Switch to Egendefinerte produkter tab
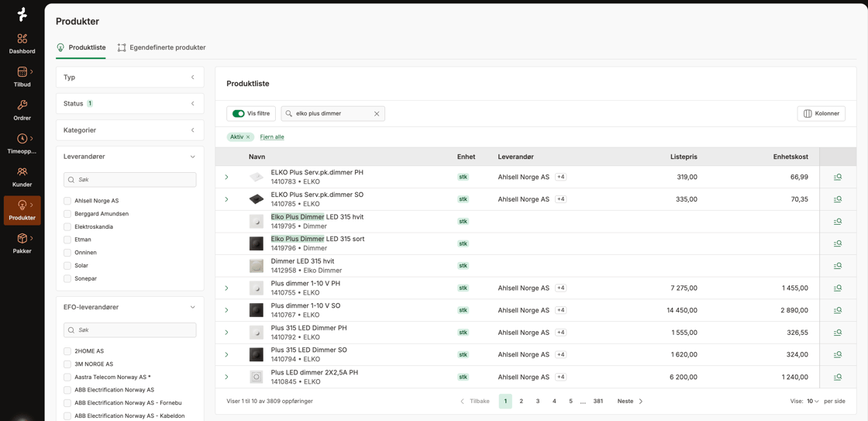868x421 pixels. pyautogui.click(x=162, y=47)
